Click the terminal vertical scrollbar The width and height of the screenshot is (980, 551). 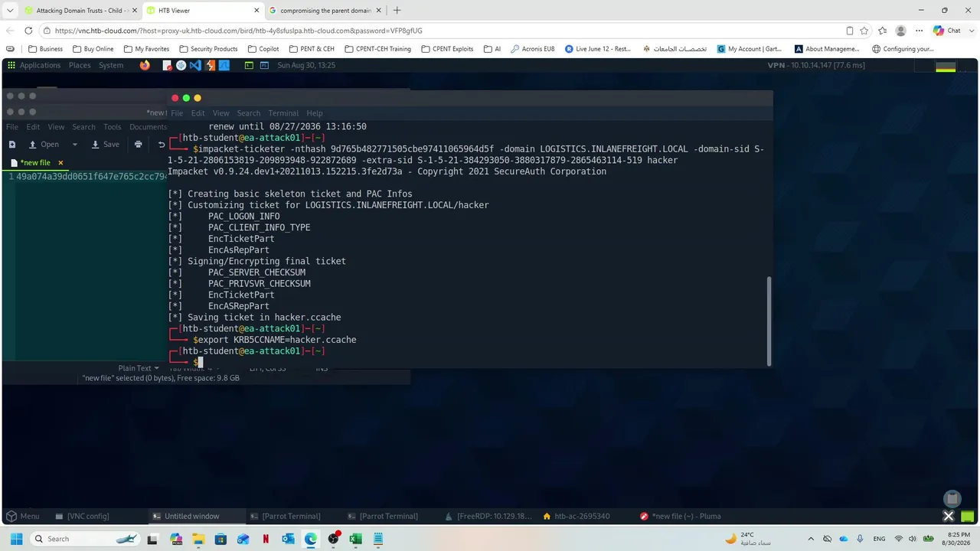tap(769, 321)
